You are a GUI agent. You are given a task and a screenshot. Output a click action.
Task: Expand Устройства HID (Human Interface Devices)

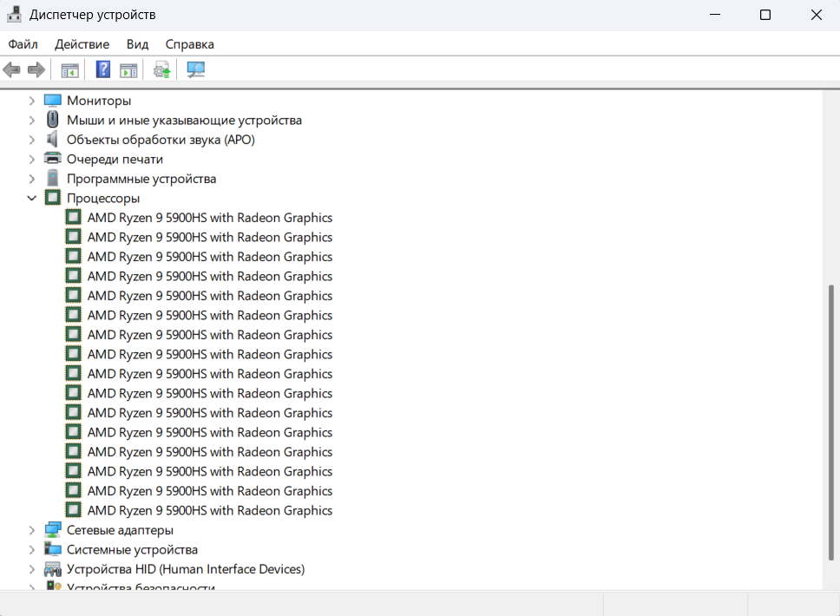(x=31, y=569)
